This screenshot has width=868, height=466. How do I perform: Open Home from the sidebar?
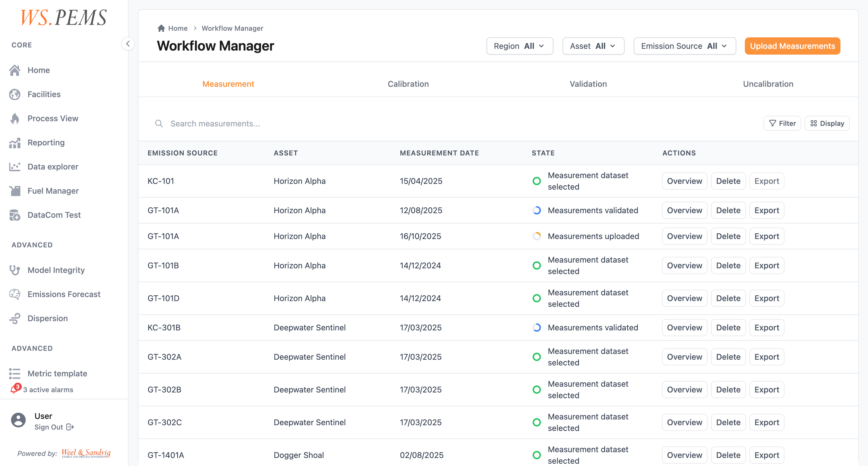pyautogui.click(x=38, y=70)
